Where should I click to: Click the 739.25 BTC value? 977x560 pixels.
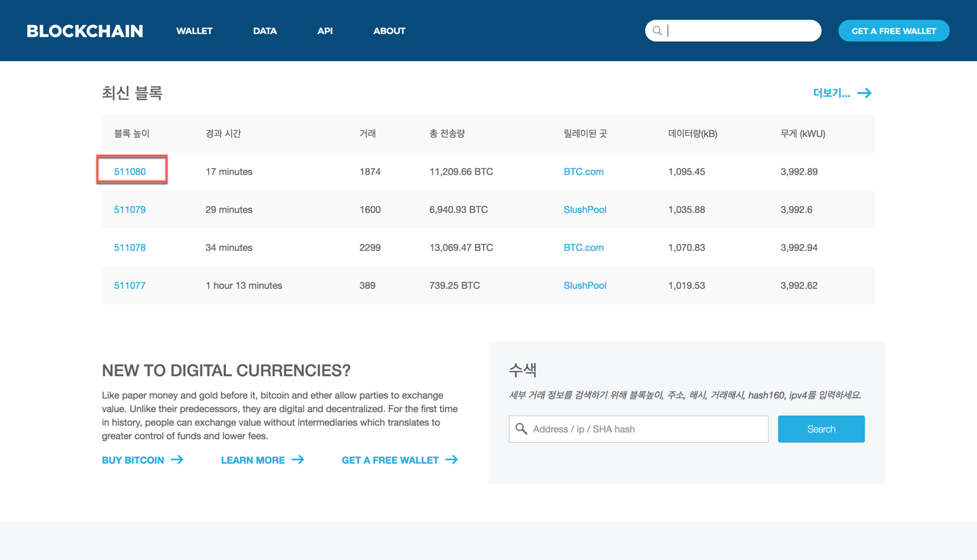(455, 285)
